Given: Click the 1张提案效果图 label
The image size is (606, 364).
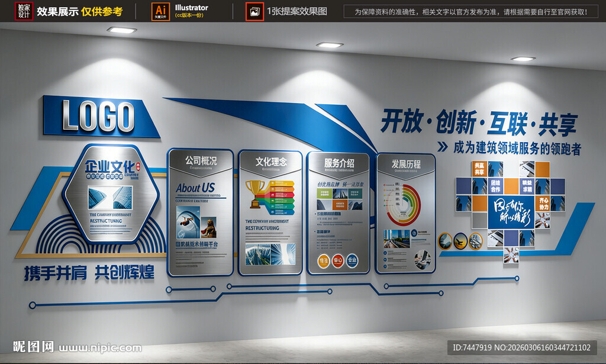Looking at the screenshot, I should [x=297, y=11].
